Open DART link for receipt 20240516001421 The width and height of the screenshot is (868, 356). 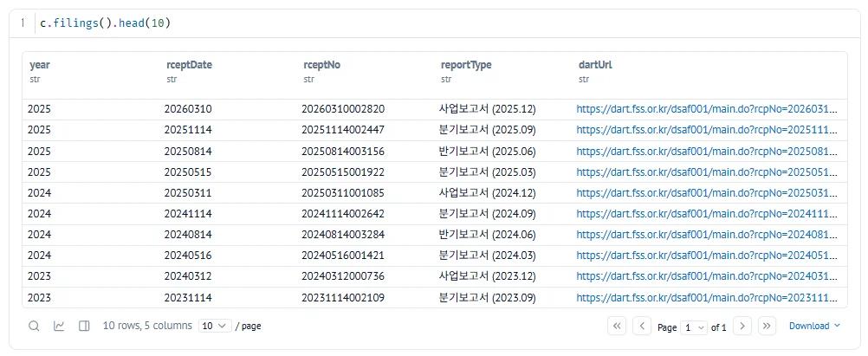707,256
